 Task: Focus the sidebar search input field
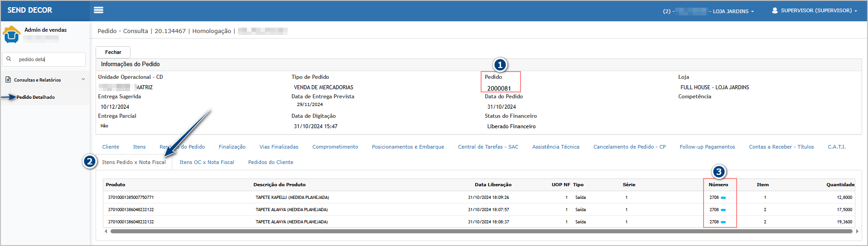50,59
